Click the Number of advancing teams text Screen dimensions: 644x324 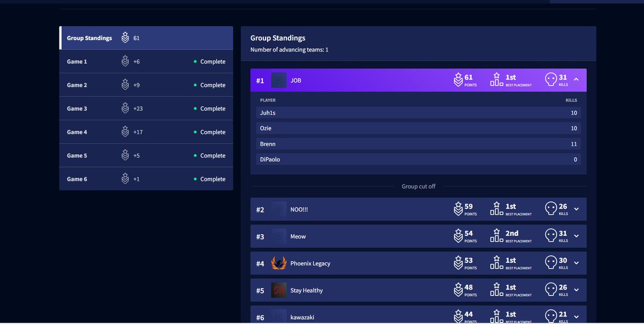click(x=289, y=49)
